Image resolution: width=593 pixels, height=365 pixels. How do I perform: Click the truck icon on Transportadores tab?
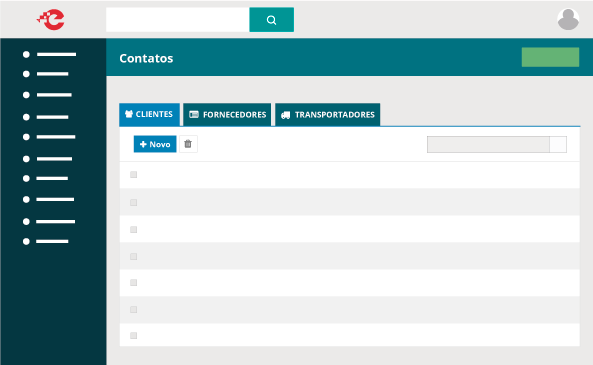point(286,115)
